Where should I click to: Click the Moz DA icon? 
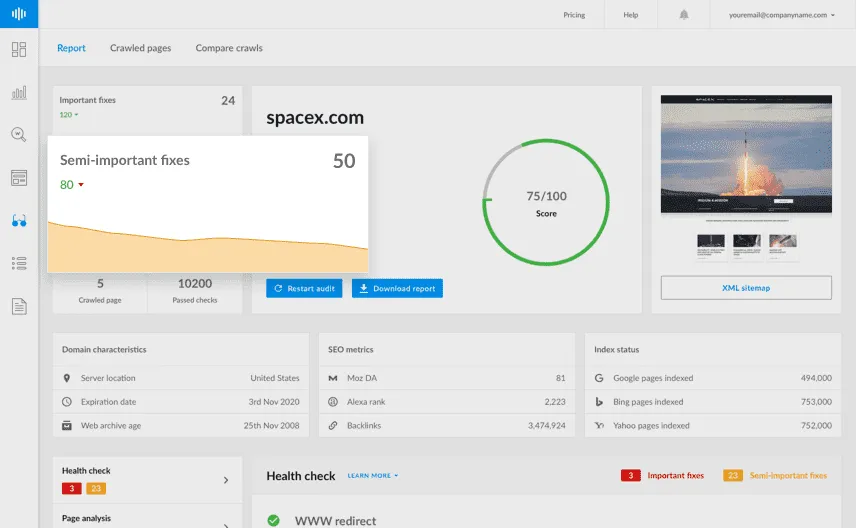point(332,378)
